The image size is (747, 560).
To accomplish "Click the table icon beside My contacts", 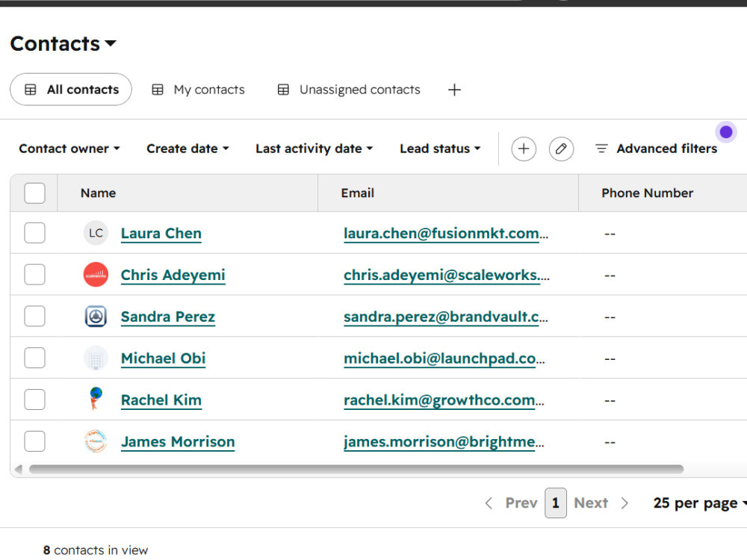I will tap(158, 90).
